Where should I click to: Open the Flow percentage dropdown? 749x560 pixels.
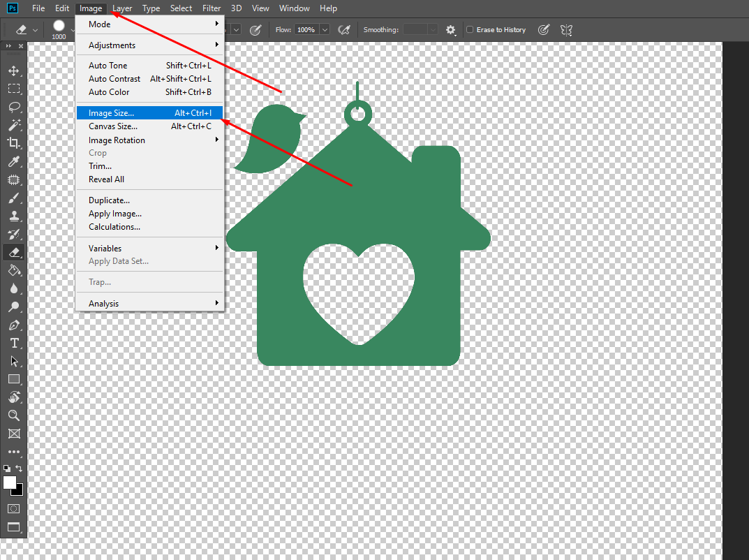pos(324,29)
